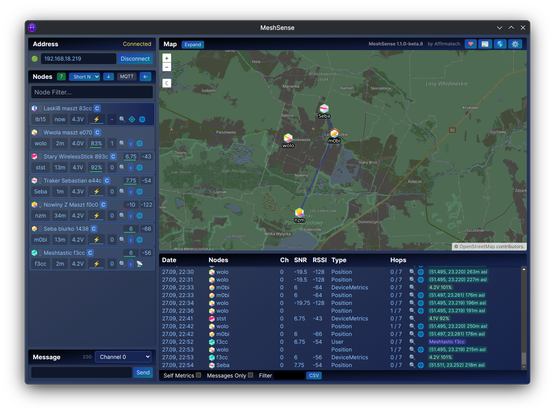Toggle the Messages Only checkbox
Screen dimensions: 555x414
point(251,375)
